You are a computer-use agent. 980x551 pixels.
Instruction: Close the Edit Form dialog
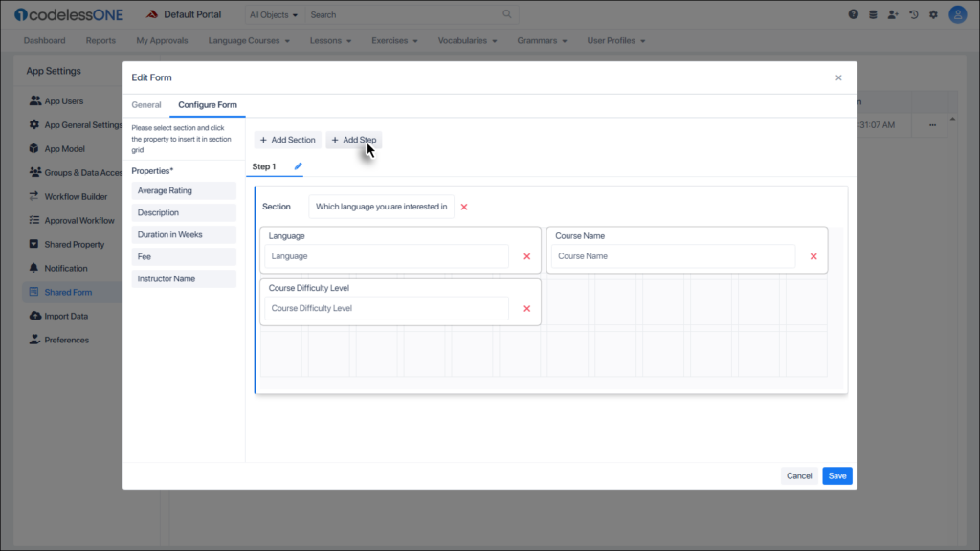(x=838, y=77)
